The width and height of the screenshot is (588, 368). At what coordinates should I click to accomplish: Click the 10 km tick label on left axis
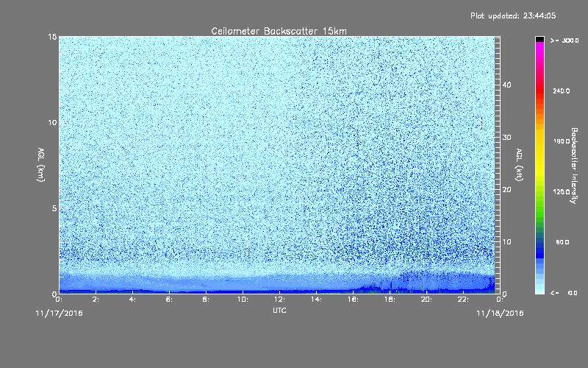tap(52, 122)
